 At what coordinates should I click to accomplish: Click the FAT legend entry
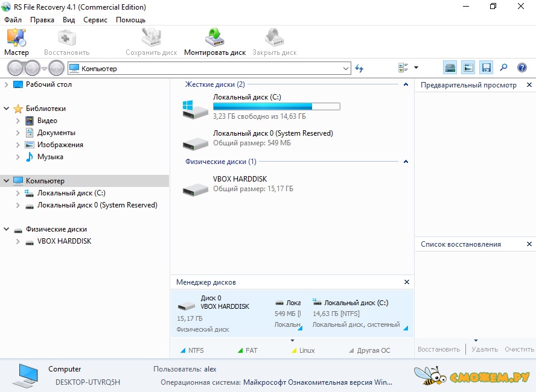[247, 350]
